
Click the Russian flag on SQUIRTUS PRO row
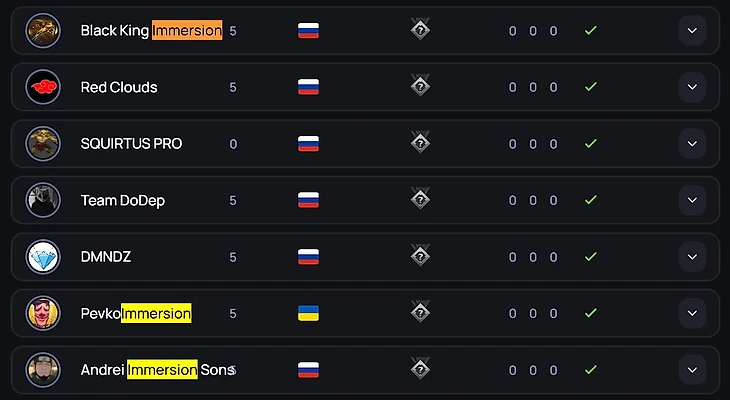tap(308, 144)
